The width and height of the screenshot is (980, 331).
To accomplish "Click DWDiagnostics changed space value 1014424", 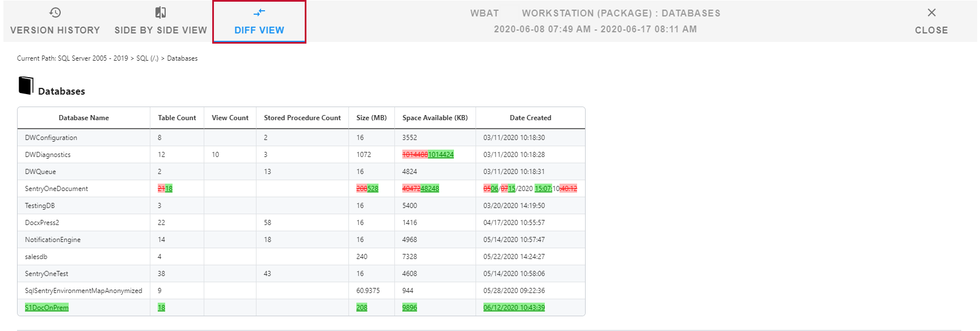I will (x=441, y=155).
